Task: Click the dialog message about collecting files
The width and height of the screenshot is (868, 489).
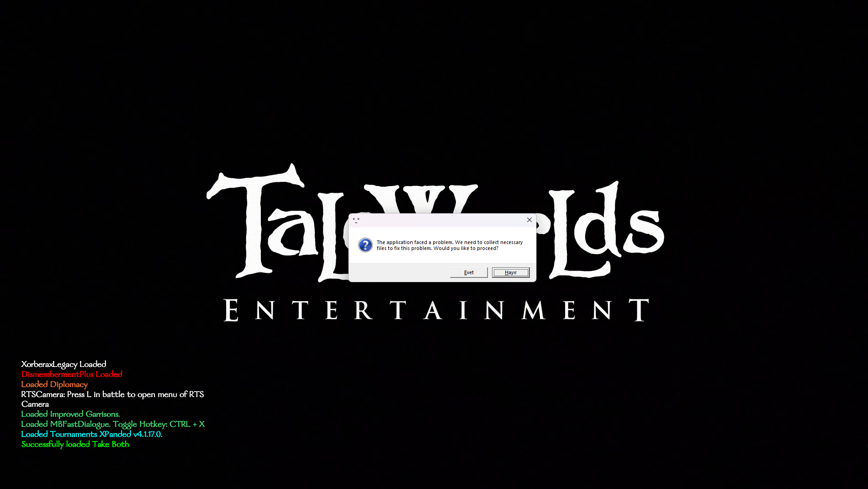Action: (450, 245)
